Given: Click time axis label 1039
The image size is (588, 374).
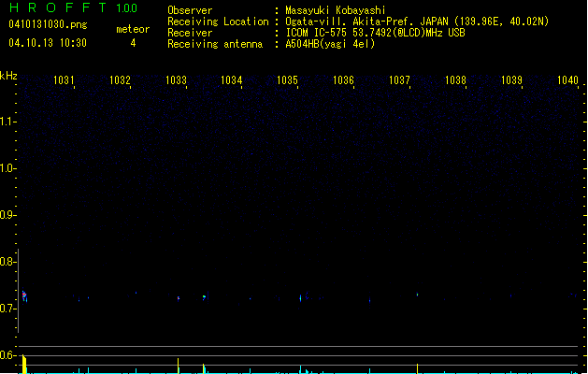Looking at the screenshot, I should (x=511, y=80).
